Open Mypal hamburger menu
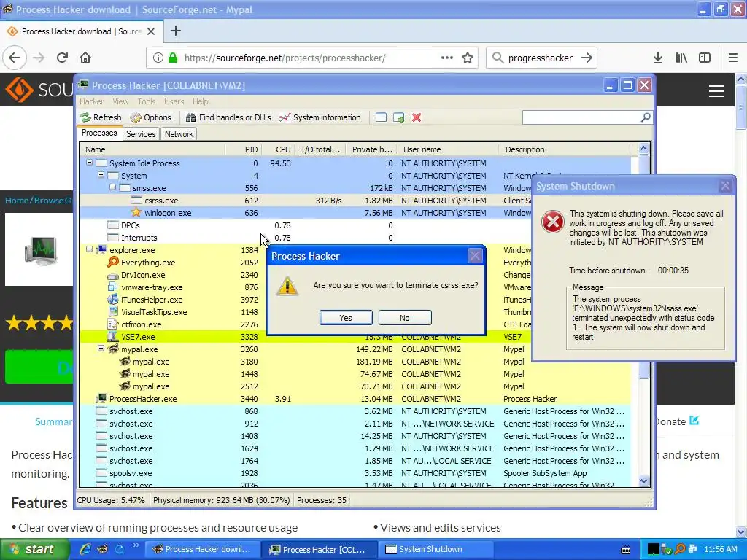The image size is (747, 560). [733, 58]
